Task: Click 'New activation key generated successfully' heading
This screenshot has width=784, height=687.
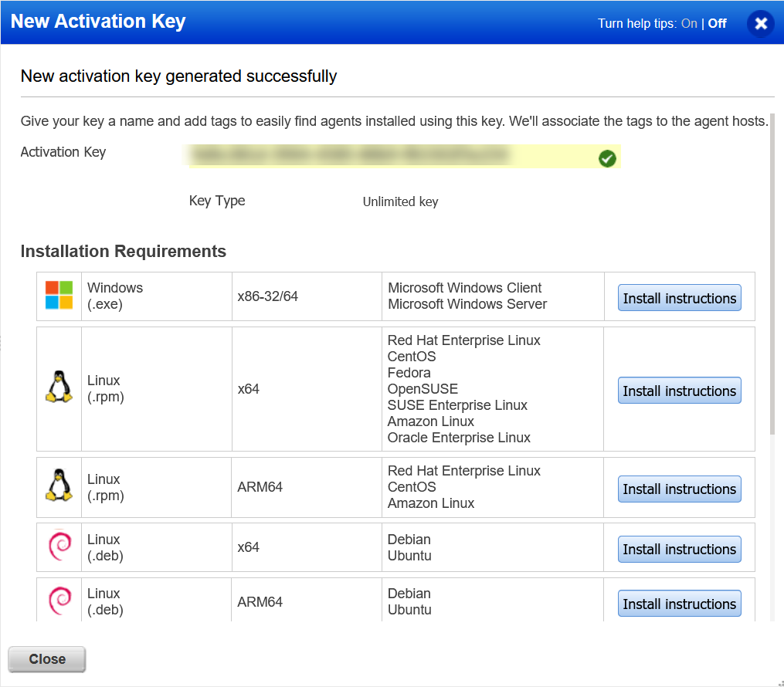Action: 178,76
